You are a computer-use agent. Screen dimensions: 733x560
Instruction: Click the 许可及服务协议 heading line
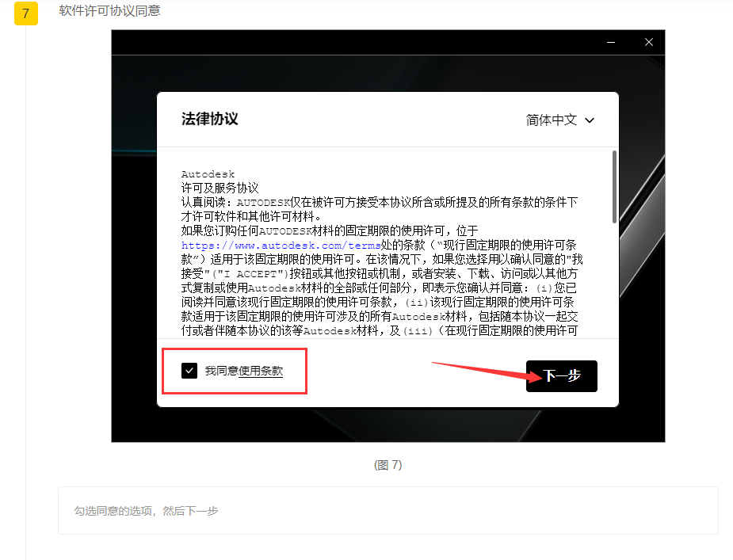(220, 188)
